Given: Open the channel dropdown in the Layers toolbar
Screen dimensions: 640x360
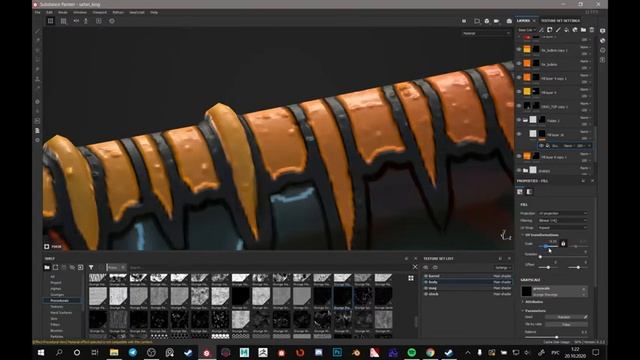Looking at the screenshot, I should pos(526,30).
